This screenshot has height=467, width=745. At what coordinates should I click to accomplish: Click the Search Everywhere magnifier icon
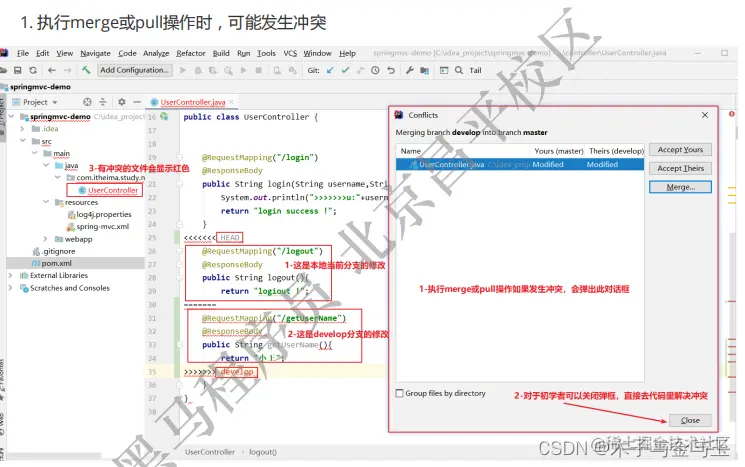tap(459, 70)
